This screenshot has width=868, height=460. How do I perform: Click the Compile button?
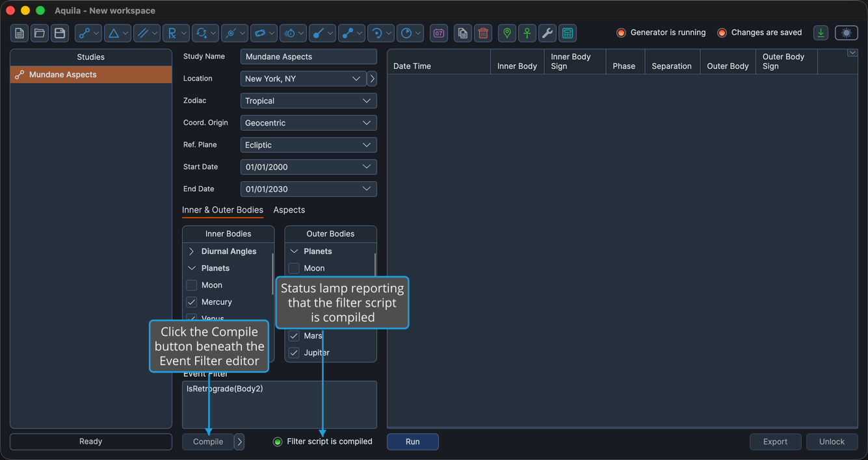208,442
